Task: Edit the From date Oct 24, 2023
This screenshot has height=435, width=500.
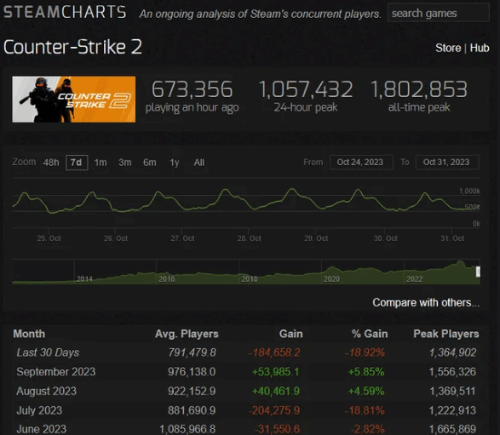Action: [x=361, y=162]
